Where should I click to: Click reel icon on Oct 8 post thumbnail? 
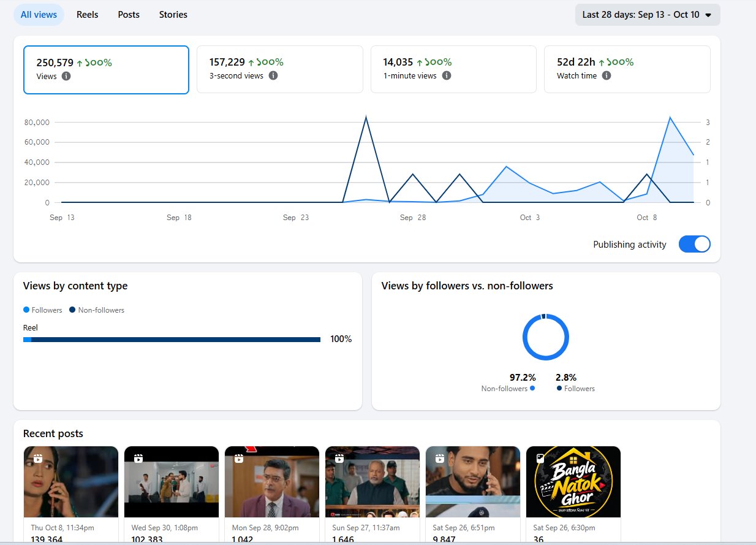tap(38, 458)
